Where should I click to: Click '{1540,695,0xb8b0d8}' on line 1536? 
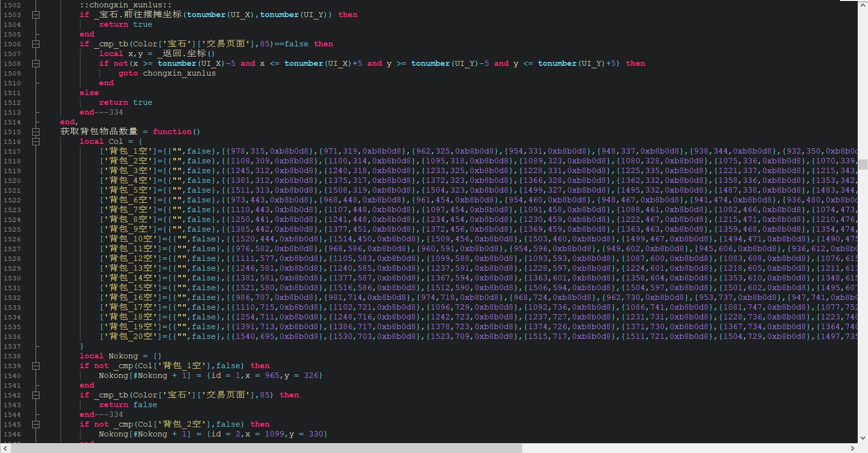pyautogui.click(x=276, y=336)
